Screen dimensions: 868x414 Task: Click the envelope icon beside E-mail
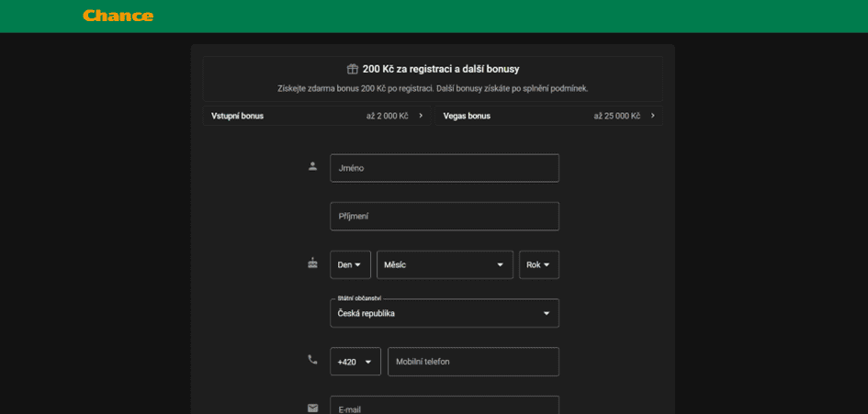[313, 408]
